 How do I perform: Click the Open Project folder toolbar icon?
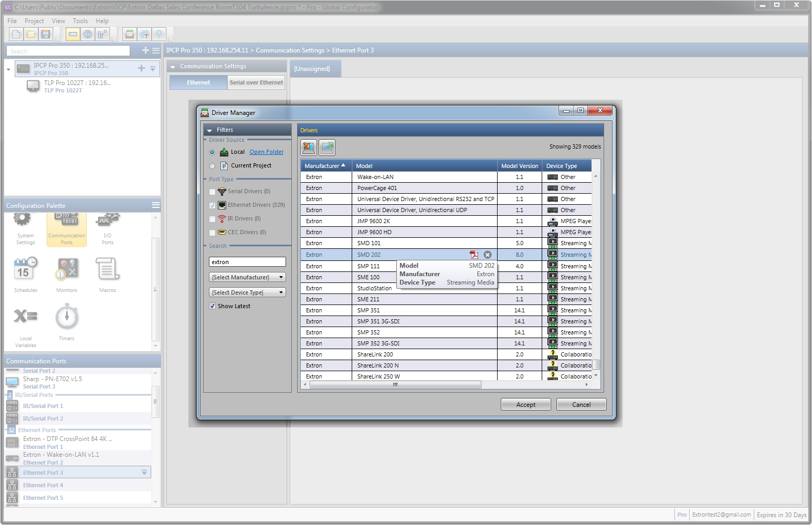click(31, 35)
